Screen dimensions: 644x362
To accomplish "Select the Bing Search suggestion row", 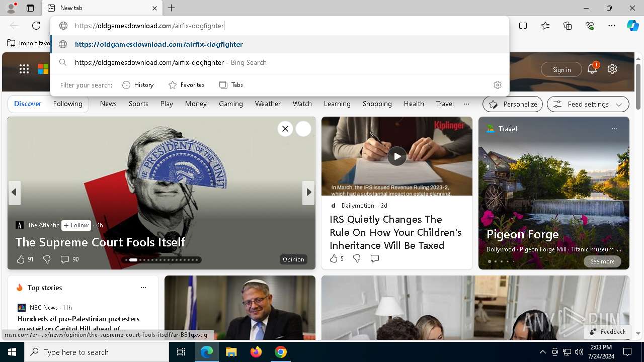I will 280,62.
